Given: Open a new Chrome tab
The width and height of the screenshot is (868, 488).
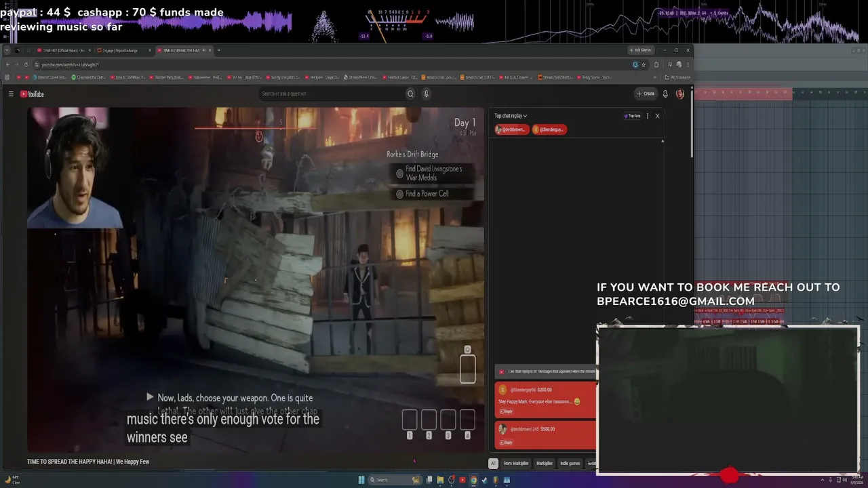Looking at the screenshot, I should (x=218, y=50).
